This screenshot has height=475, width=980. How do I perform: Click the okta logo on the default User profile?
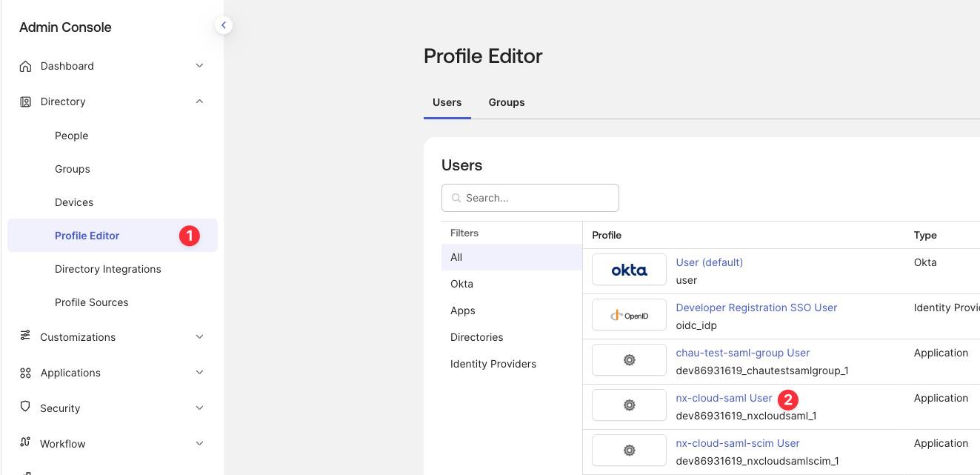click(x=629, y=270)
